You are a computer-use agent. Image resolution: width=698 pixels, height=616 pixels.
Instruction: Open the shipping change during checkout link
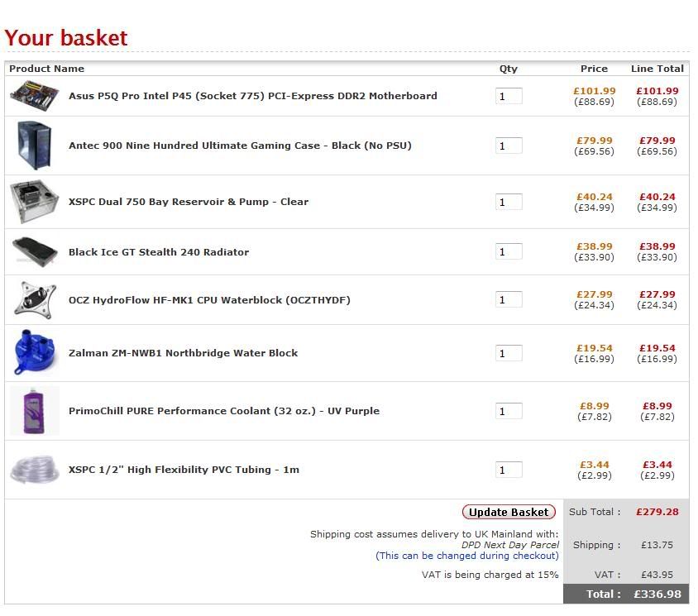pos(467,556)
